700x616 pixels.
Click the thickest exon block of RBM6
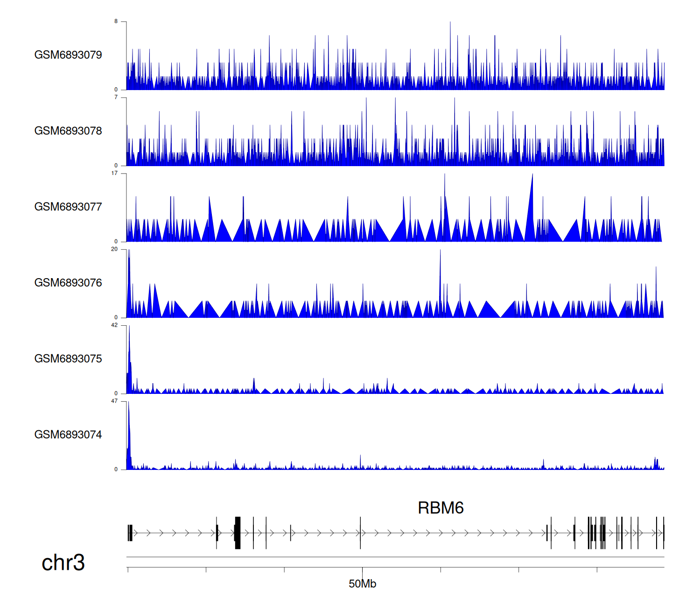[x=238, y=532]
